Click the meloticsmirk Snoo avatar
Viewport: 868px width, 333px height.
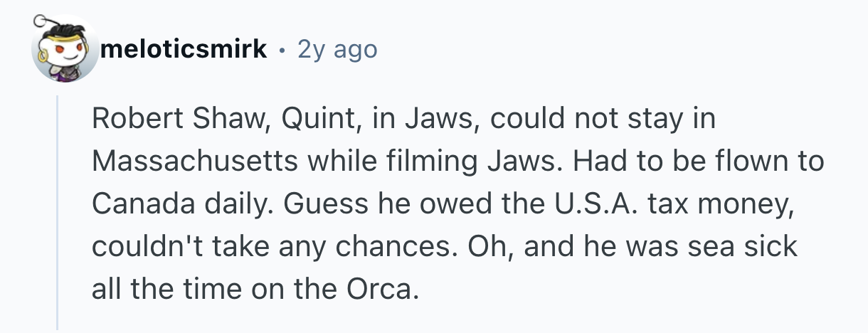coord(65,50)
